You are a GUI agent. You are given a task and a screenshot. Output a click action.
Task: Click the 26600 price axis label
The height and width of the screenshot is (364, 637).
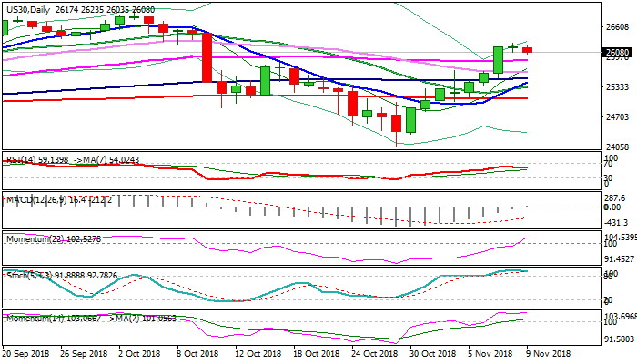617,26
